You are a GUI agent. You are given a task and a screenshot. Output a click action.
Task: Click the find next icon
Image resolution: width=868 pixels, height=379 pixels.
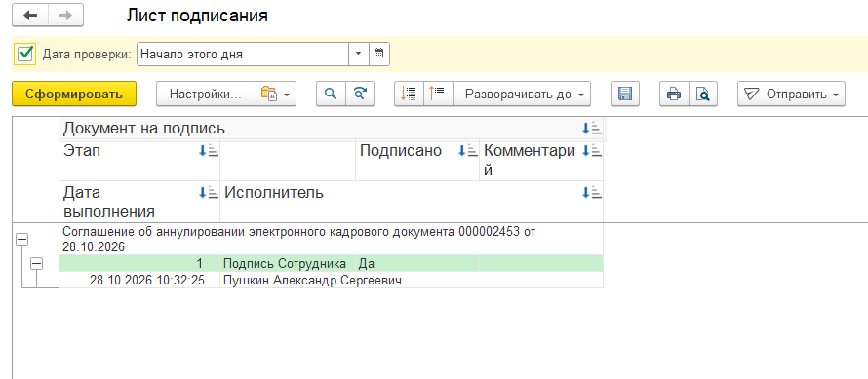[361, 95]
